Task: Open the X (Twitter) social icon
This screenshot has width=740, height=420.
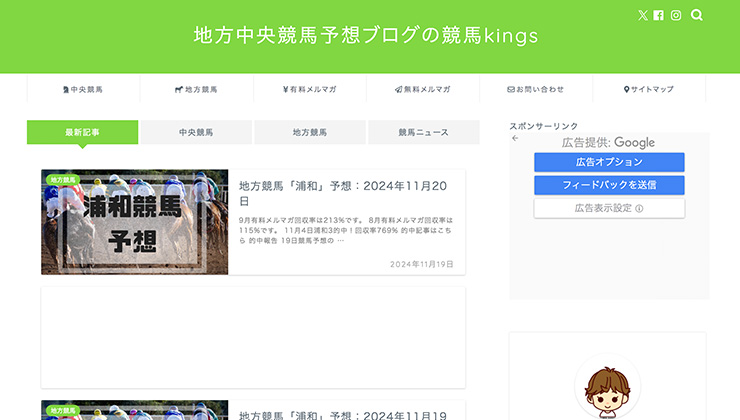Action: pos(643,16)
